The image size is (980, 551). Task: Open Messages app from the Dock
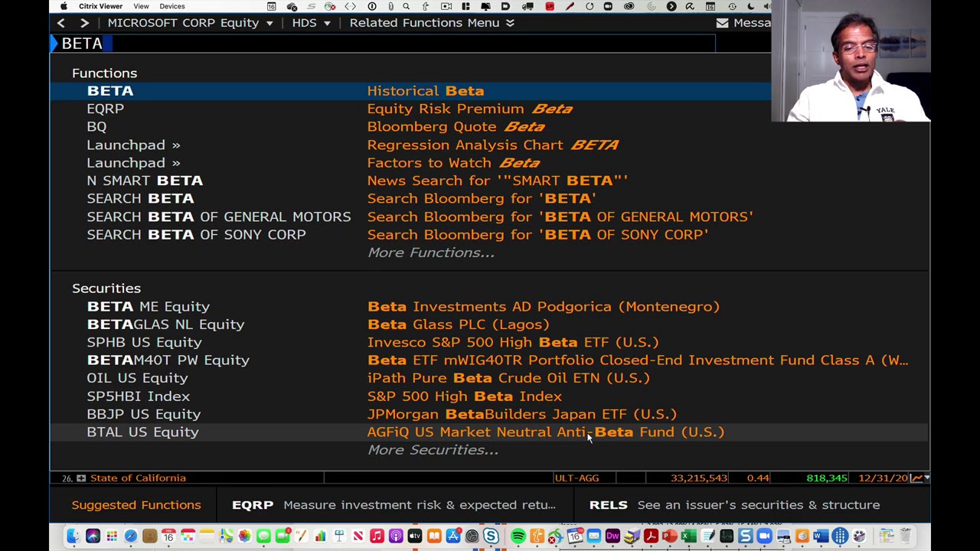[x=263, y=536]
